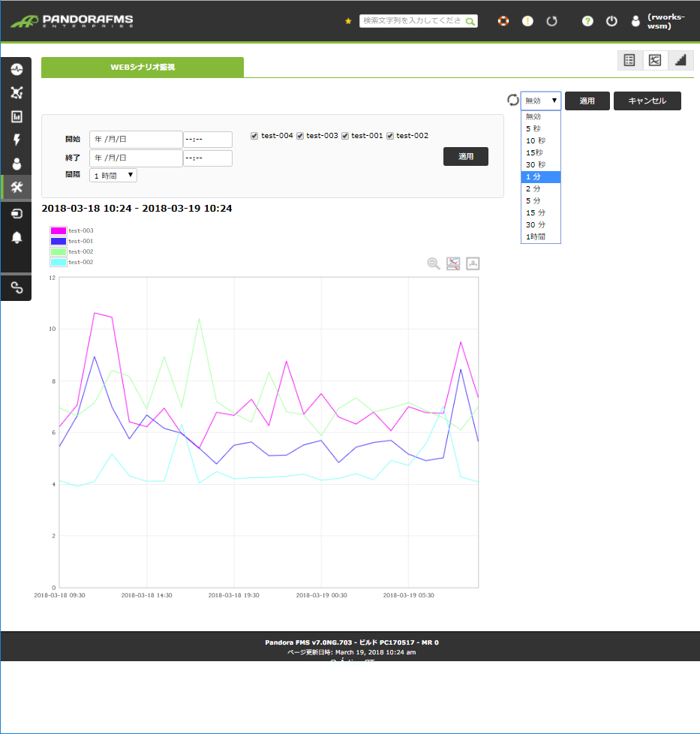
Task: Click the crossed-out graph icon above the chart
Action: 453,263
